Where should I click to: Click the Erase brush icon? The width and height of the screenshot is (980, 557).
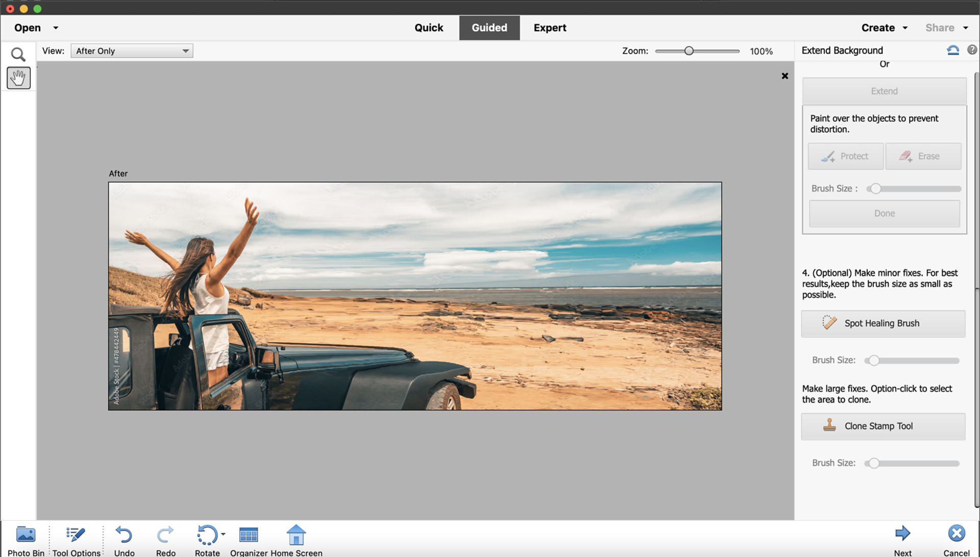click(x=905, y=156)
